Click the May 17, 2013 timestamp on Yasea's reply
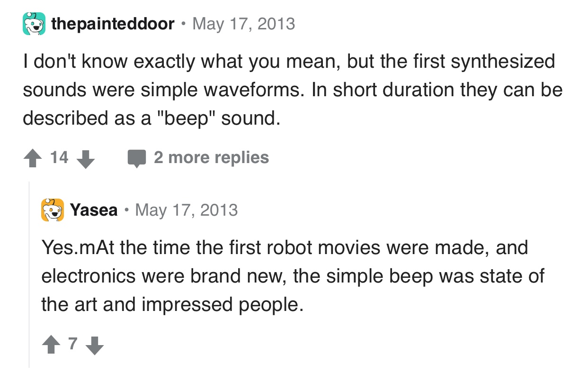Screen dimensions: 588x374 pos(187,210)
